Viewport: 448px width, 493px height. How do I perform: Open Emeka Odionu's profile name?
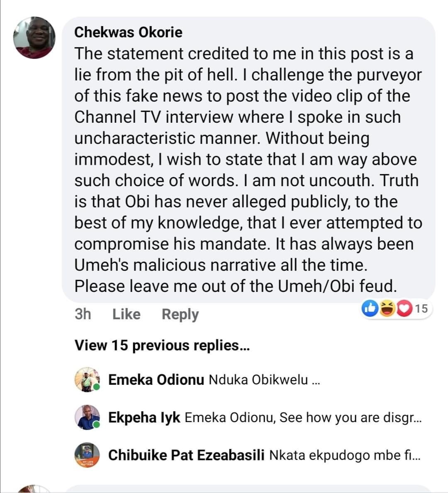pyautogui.click(x=156, y=380)
